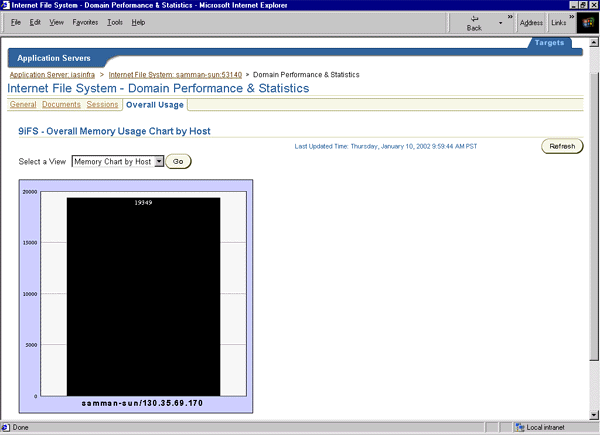This screenshot has height=435, width=600.
Task: Click the Internet File System page title
Action: click(x=158, y=88)
